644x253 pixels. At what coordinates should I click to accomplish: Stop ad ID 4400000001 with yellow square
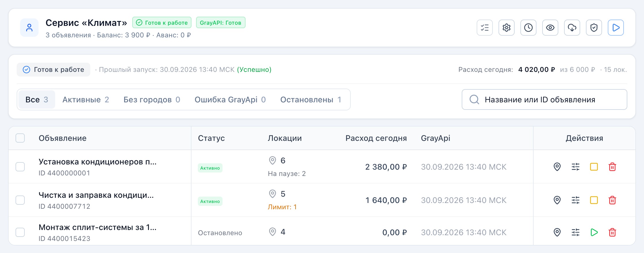pyautogui.click(x=594, y=167)
